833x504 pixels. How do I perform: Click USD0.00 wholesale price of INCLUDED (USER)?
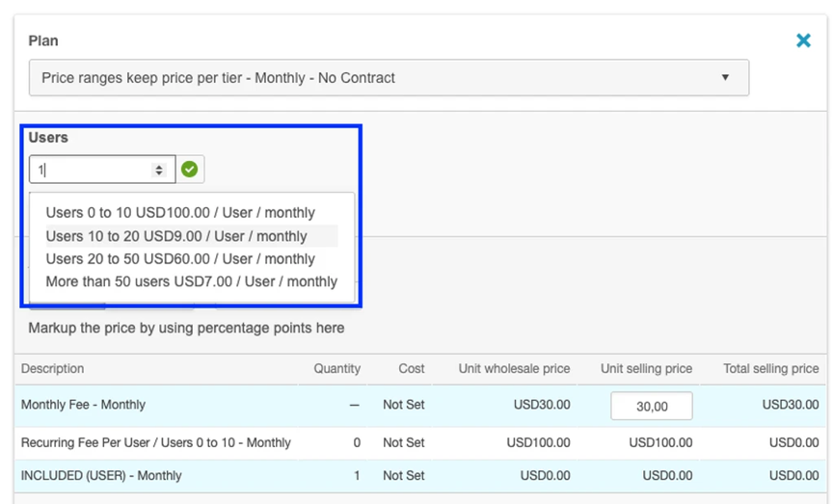pos(545,475)
